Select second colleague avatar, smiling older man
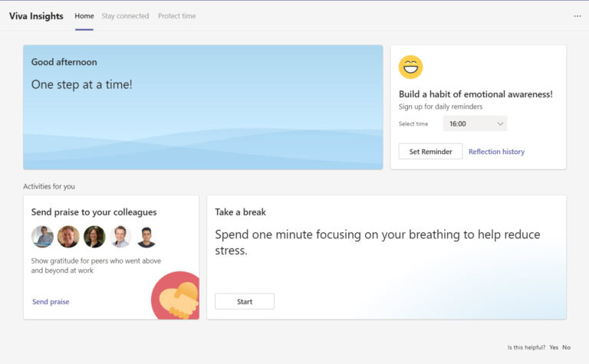This screenshot has width=589, height=364. coord(68,237)
